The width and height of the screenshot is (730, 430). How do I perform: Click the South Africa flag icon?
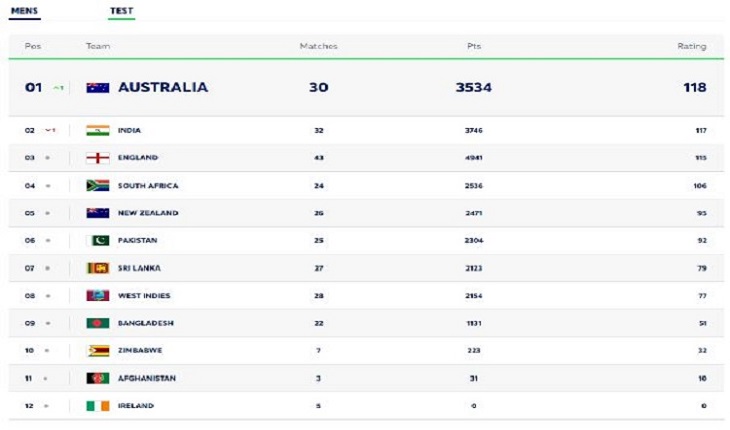click(98, 186)
